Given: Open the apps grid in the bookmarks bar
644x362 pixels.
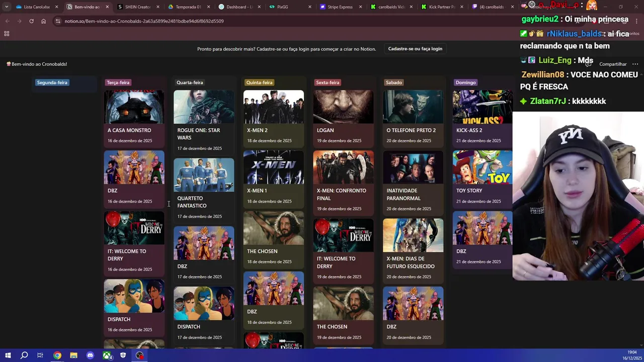Looking at the screenshot, I should 7,34.
